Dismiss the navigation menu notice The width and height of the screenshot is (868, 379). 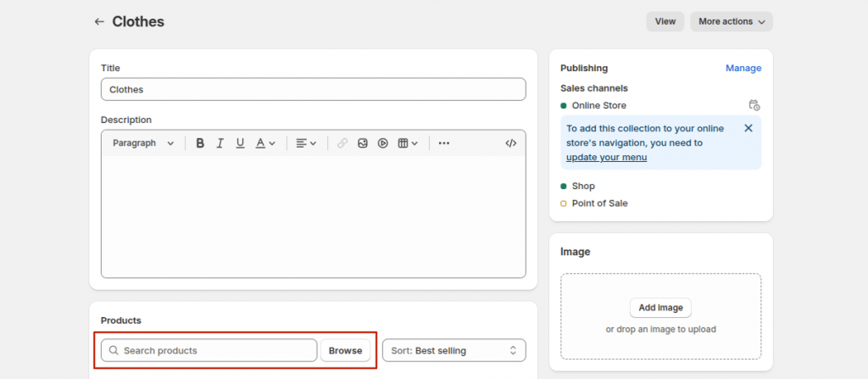pos(748,128)
